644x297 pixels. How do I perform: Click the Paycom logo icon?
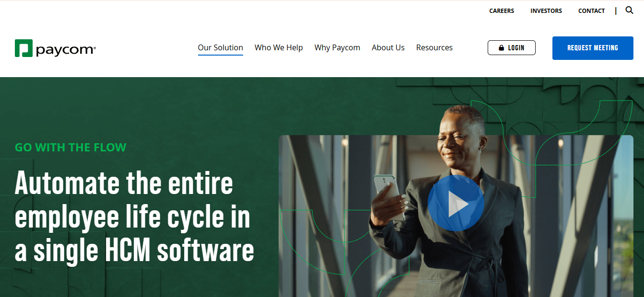point(23,48)
